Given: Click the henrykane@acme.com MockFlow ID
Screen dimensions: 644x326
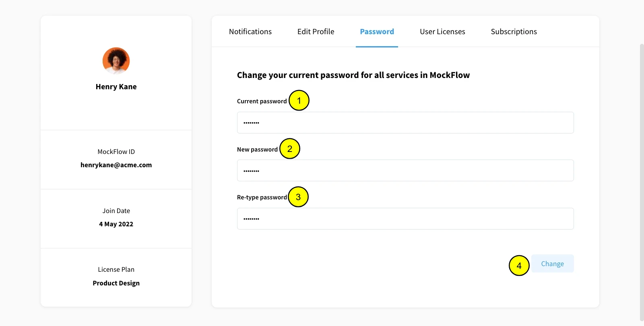Looking at the screenshot, I should pyautogui.click(x=116, y=165).
